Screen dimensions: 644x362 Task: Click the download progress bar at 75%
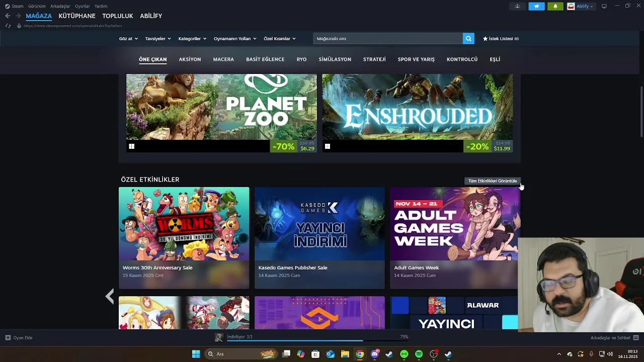pyautogui.click(x=317, y=341)
